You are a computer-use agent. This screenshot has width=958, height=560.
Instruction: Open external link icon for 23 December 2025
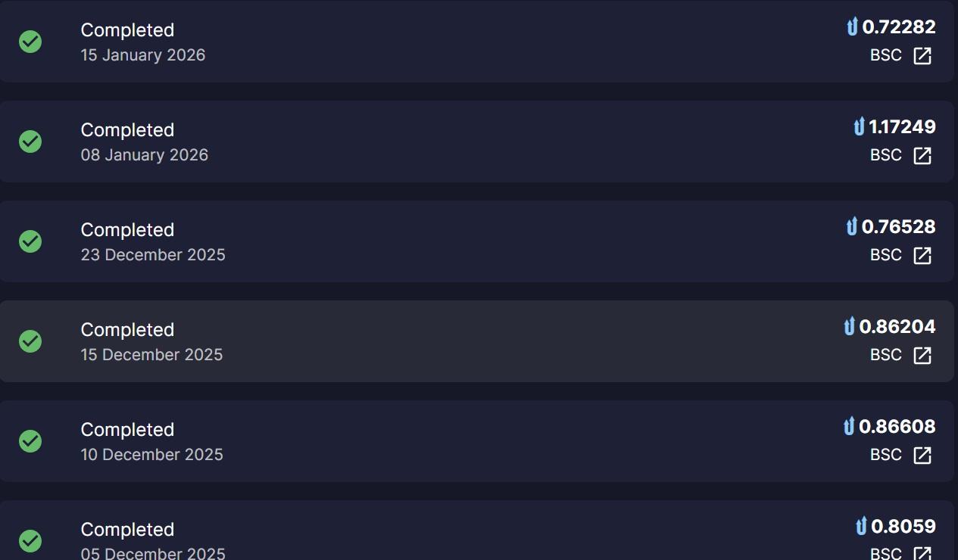point(922,256)
